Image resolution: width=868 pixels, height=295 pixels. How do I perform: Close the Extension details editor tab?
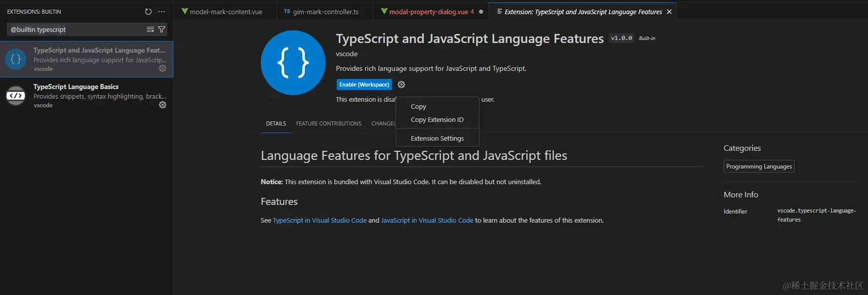click(669, 12)
